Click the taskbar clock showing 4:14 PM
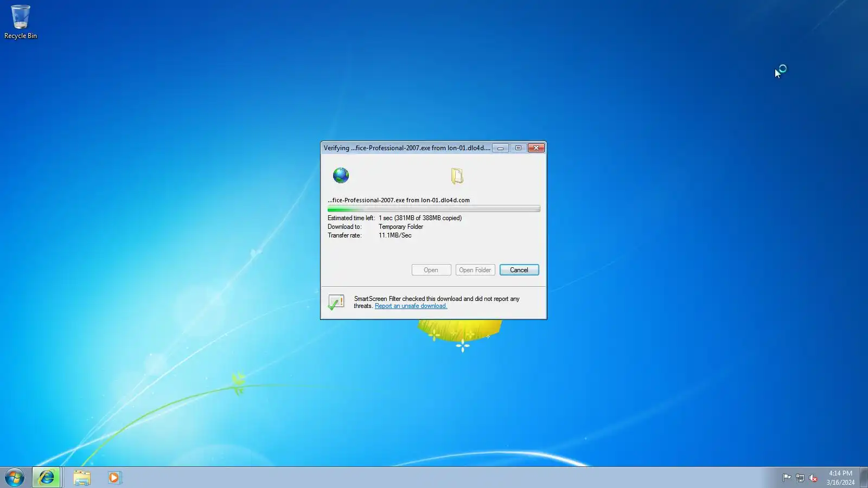This screenshot has height=488, width=868. 840,478
